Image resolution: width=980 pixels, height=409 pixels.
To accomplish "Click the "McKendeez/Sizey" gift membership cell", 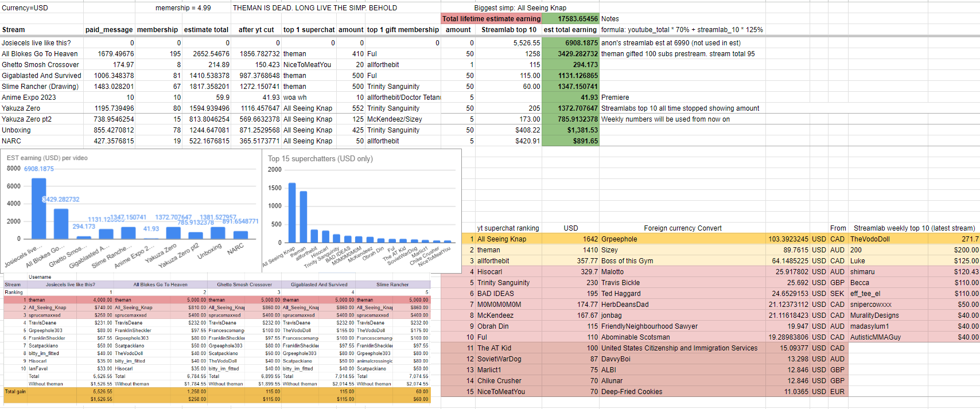I will [394, 119].
